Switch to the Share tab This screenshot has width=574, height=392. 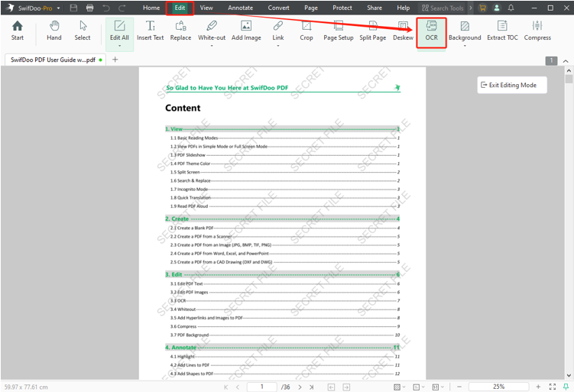[374, 8]
